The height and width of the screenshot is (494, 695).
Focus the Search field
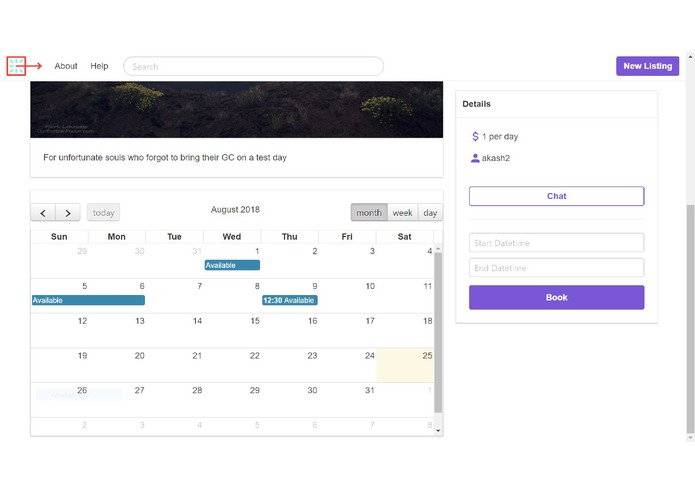pyautogui.click(x=254, y=66)
